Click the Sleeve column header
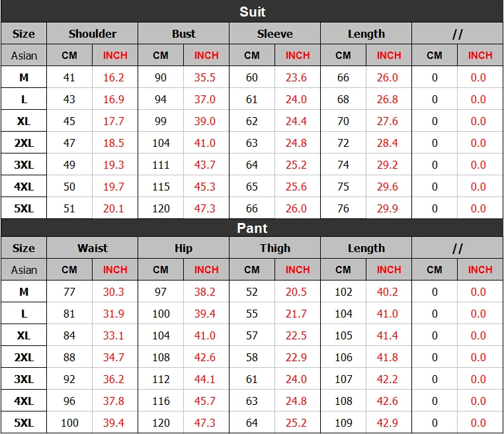The image size is (504, 434). (274, 34)
